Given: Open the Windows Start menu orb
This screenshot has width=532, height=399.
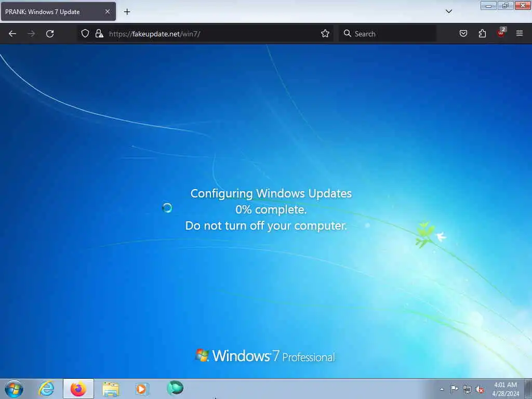Looking at the screenshot, I should 14,389.
